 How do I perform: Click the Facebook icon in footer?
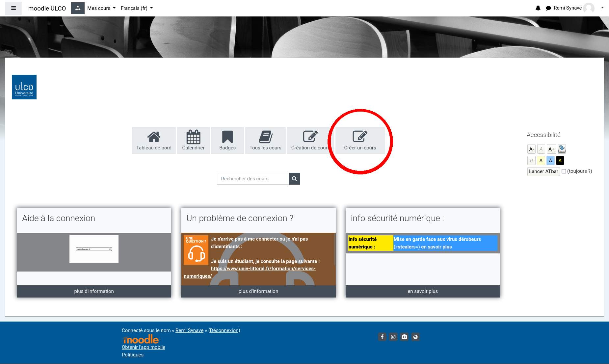pyautogui.click(x=382, y=337)
